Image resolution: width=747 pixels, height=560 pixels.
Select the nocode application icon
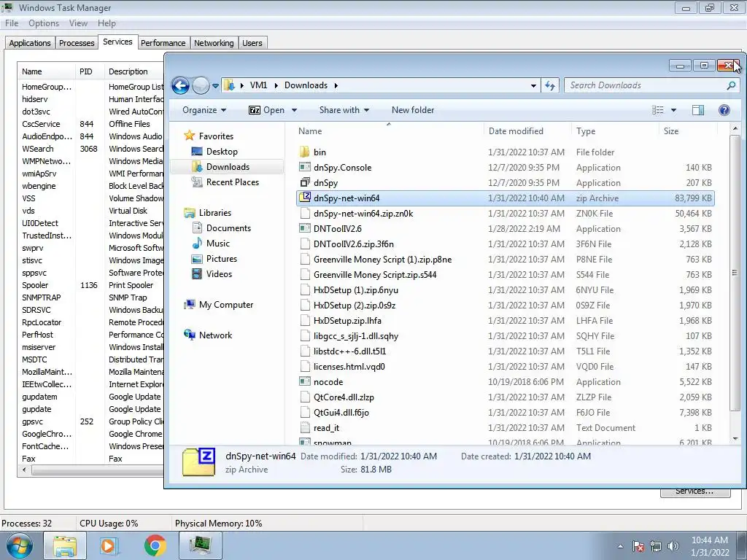click(305, 382)
